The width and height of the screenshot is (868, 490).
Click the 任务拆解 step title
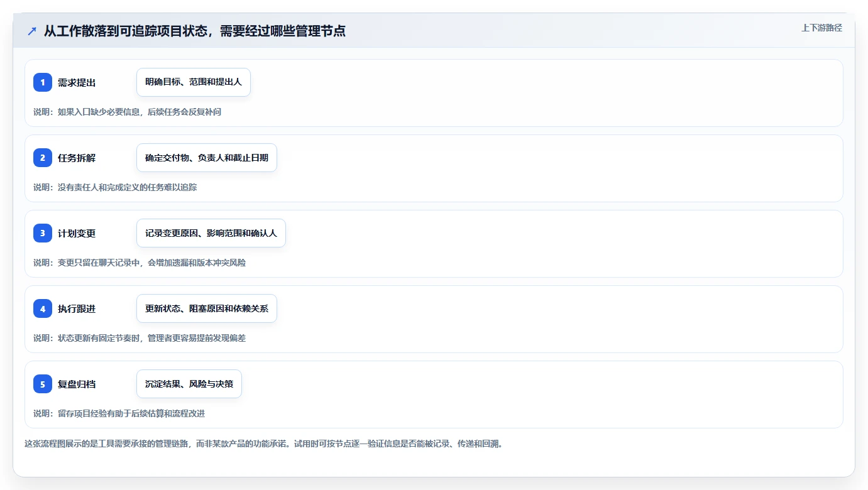[x=77, y=158]
